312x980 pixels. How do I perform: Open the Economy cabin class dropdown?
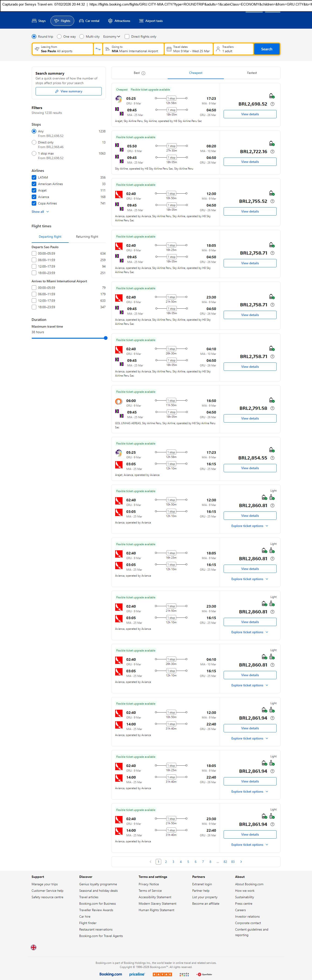[x=111, y=37]
